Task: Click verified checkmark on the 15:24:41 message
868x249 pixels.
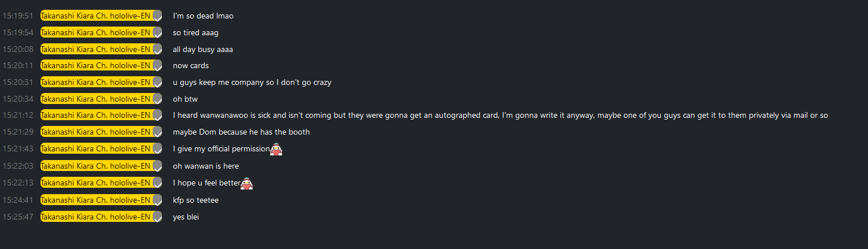Action: (157, 200)
